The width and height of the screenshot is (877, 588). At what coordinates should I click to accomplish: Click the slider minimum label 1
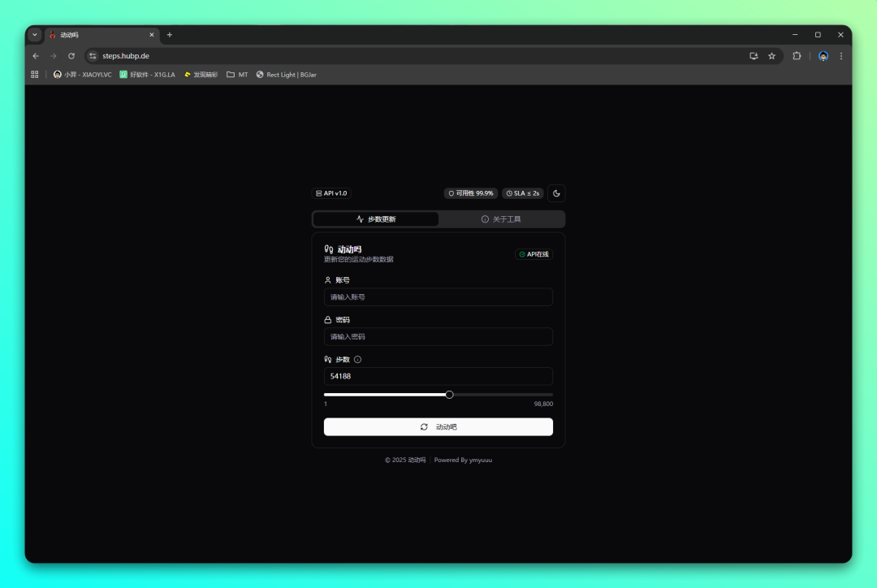pyautogui.click(x=326, y=404)
